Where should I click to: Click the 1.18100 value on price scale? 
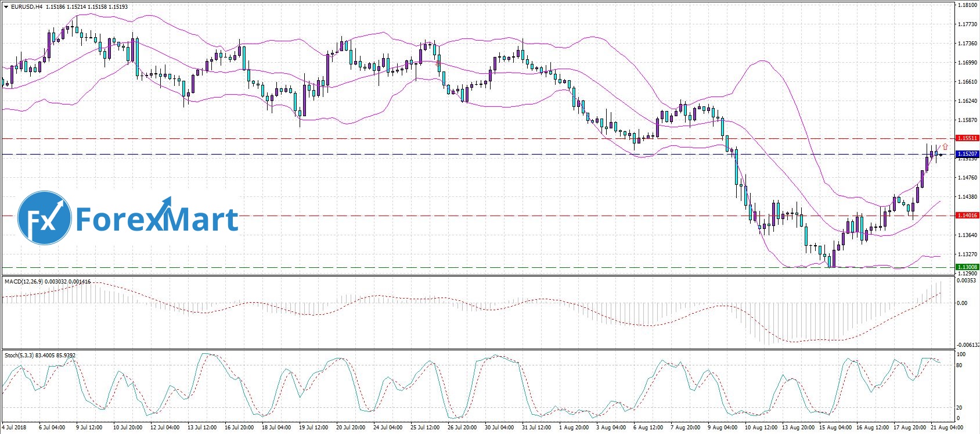[966, 5]
